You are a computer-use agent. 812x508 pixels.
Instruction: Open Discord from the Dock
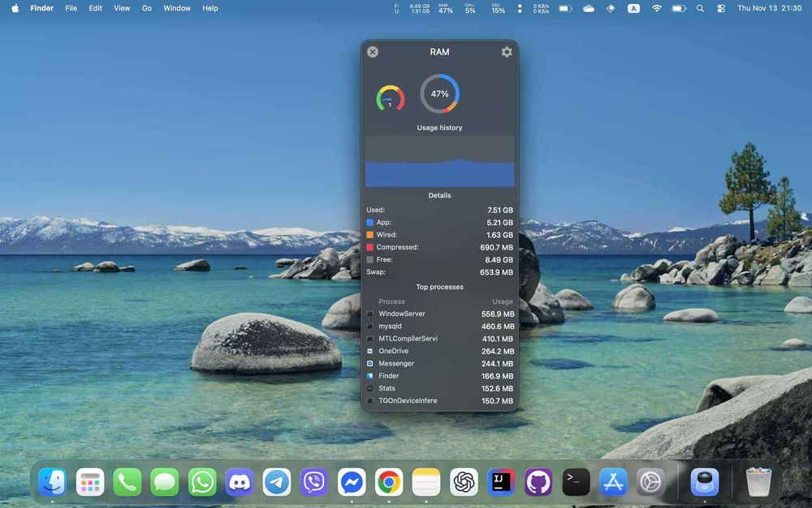[240, 482]
